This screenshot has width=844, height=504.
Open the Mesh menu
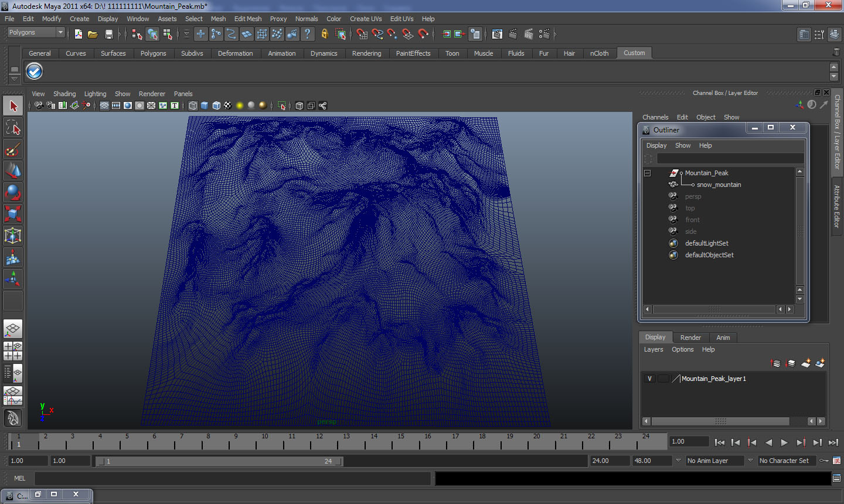[x=219, y=19]
